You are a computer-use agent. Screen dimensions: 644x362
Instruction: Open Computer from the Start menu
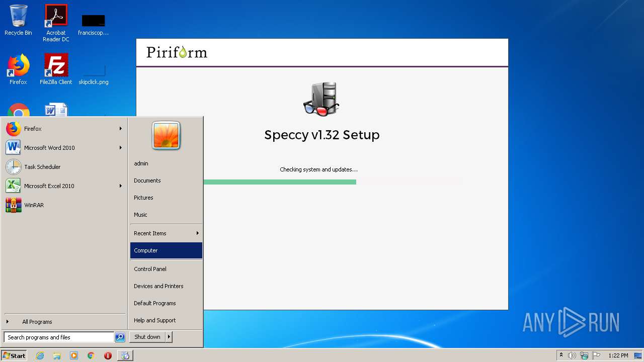pos(166,250)
